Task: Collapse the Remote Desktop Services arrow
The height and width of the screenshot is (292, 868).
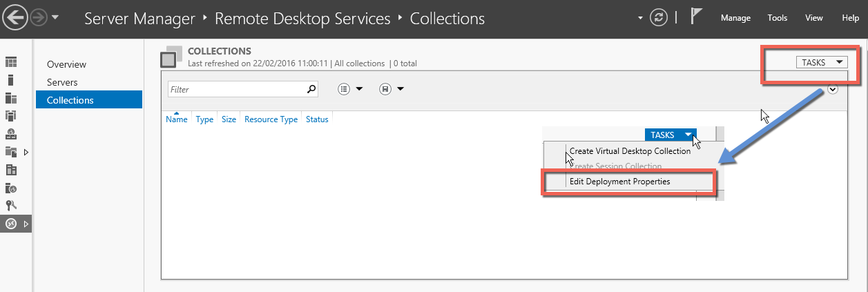Action: pos(27,224)
